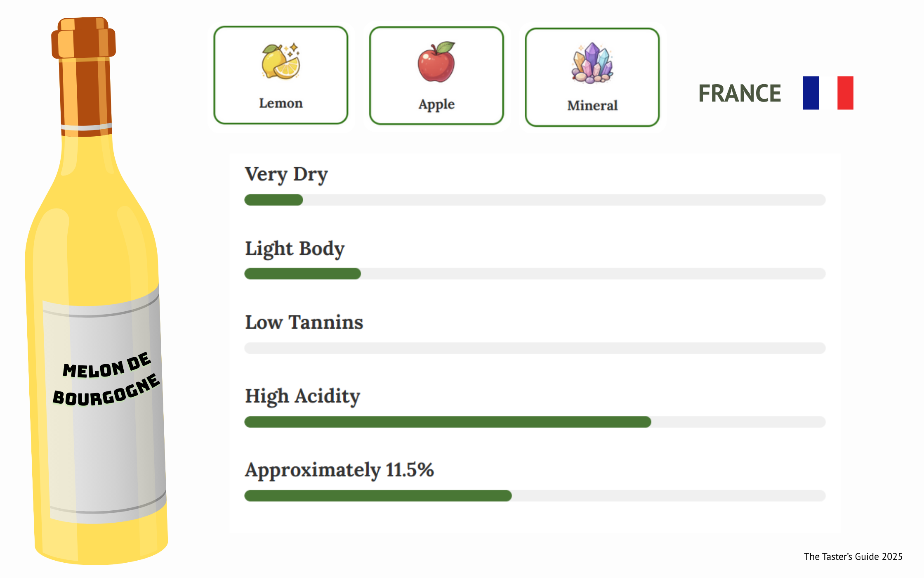This screenshot has height=578, width=924.
Task: Click the red apple icon
Action: point(436,62)
